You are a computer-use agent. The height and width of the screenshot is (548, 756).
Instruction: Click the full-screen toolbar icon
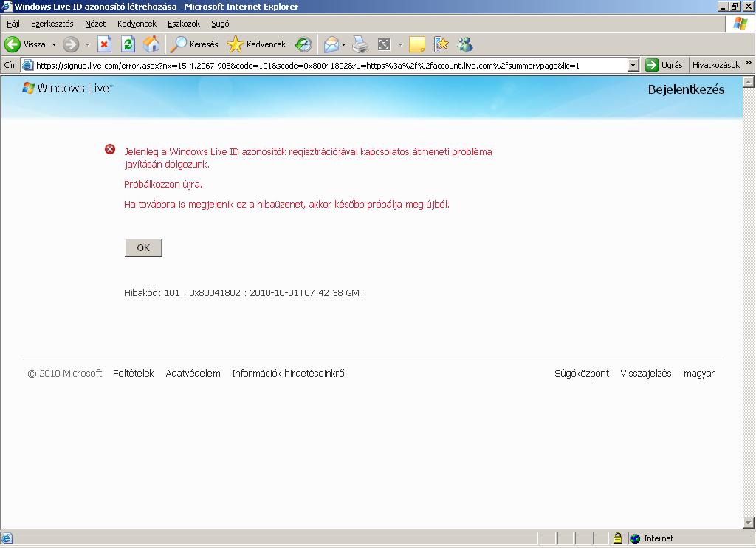[384, 44]
